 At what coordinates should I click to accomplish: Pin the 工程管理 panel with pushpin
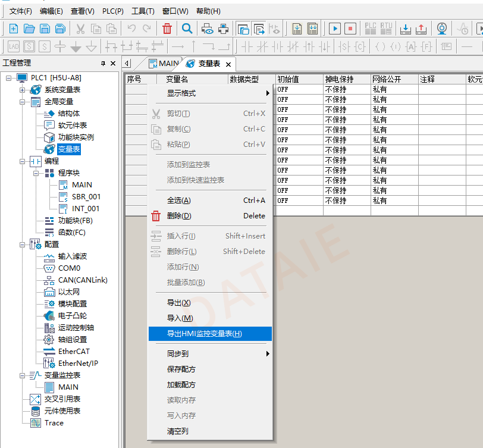[x=103, y=63]
